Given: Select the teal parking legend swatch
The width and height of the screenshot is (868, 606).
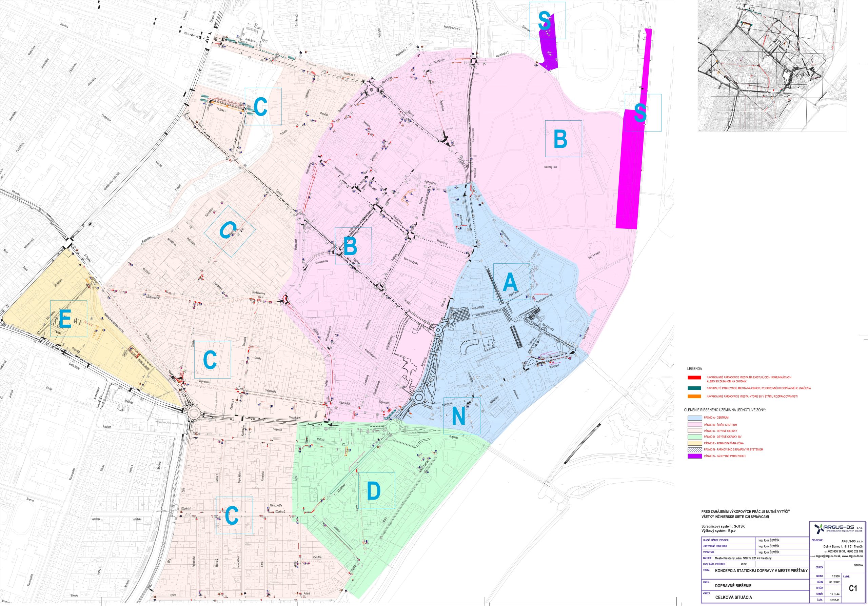Looking at the screenshot, I should click(x=694, y=388).
